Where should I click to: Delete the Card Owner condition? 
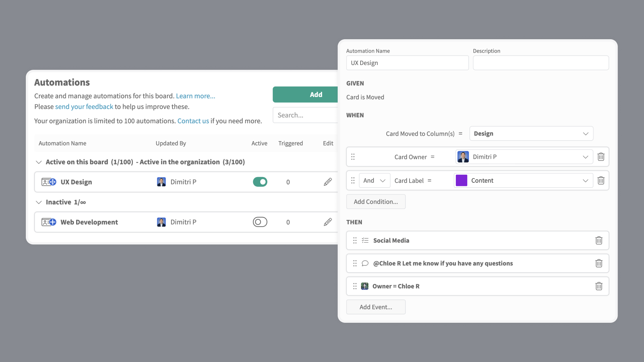click(601, 157)
